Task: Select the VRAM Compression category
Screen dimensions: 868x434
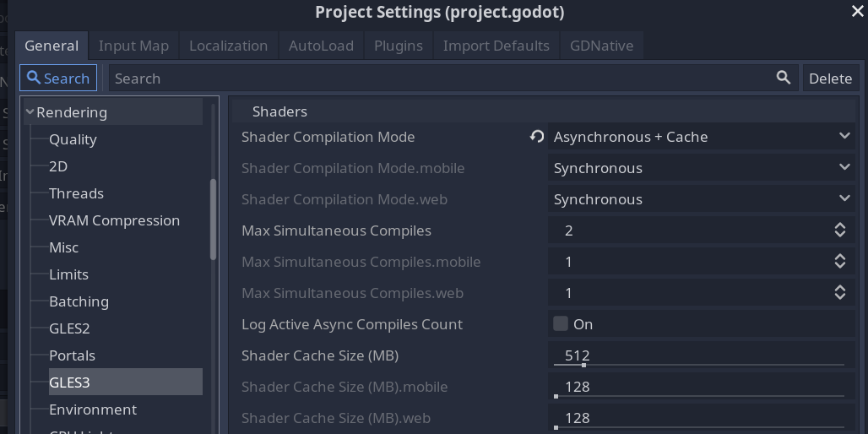Action: 114,220
